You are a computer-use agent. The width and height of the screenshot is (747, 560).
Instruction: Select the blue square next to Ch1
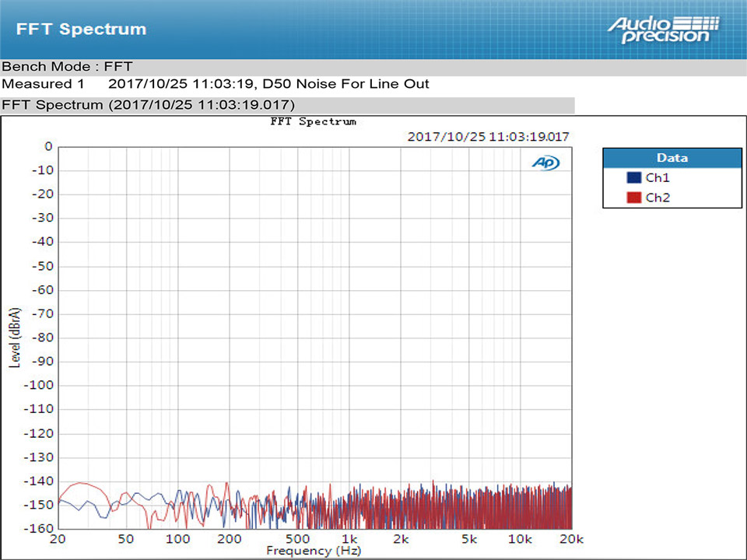(637, 177)
